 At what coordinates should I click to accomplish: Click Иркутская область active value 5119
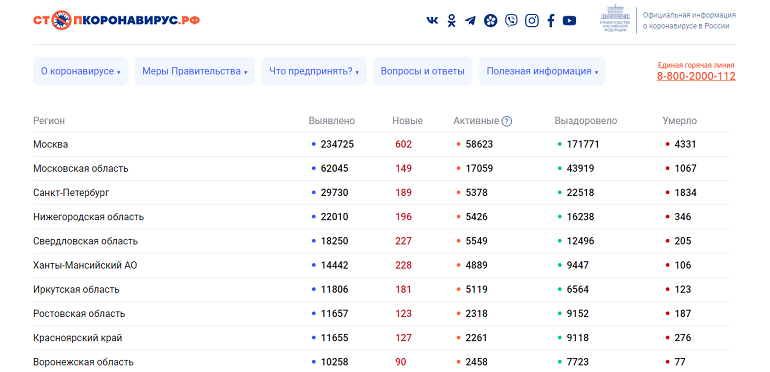pyautogui.click(x=476, y=289)
